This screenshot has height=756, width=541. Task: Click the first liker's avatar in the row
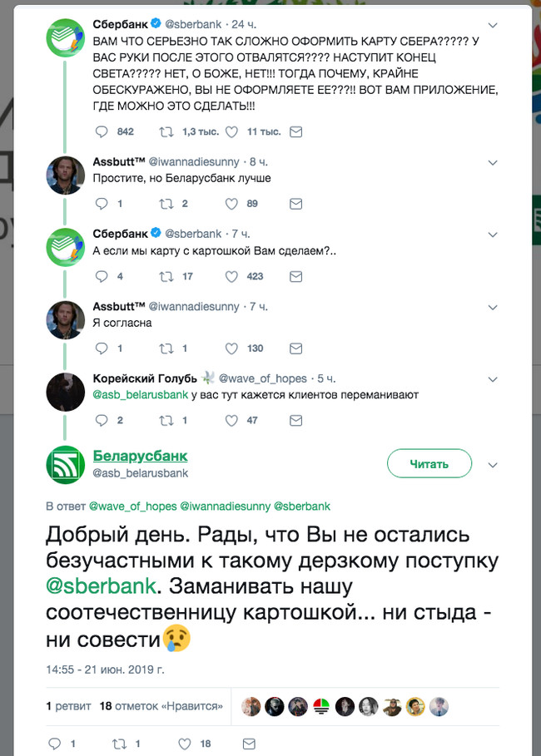coord(251,706)
